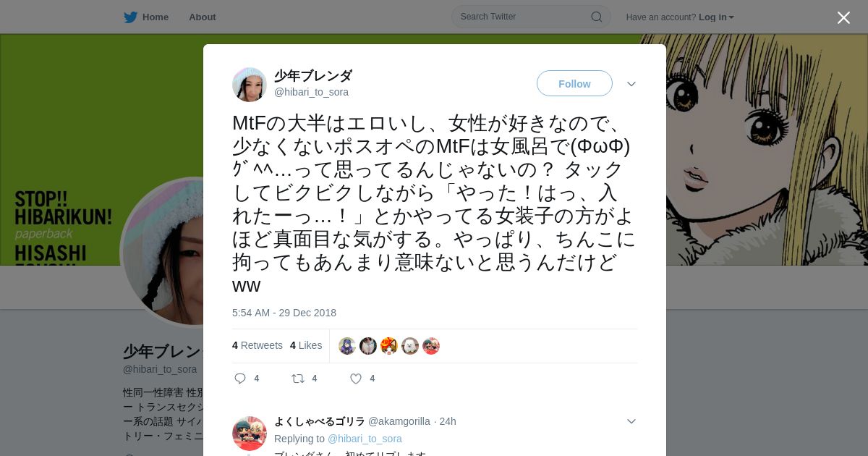Open the About menu item
Screen dimensions: 868x456
(203, 17)
